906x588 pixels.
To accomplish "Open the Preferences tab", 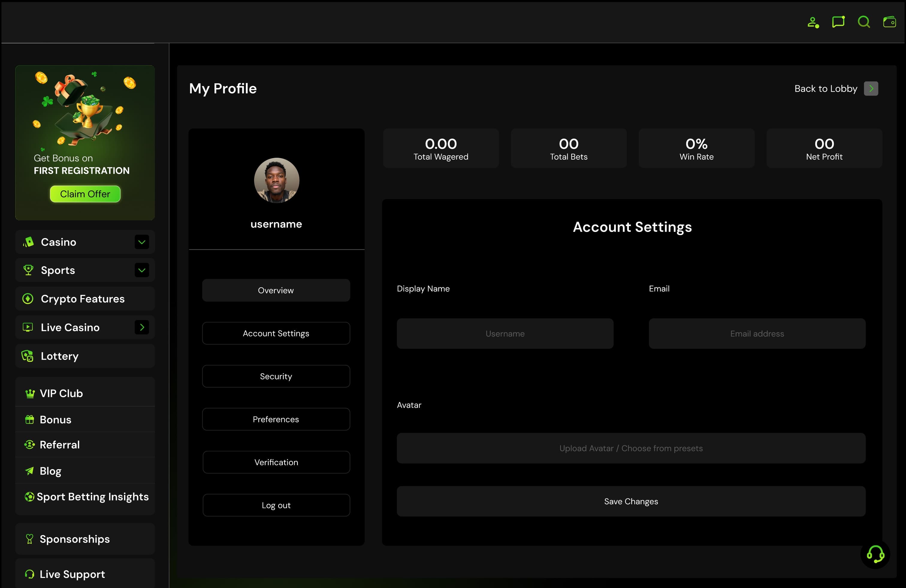I will click(276, 419).
